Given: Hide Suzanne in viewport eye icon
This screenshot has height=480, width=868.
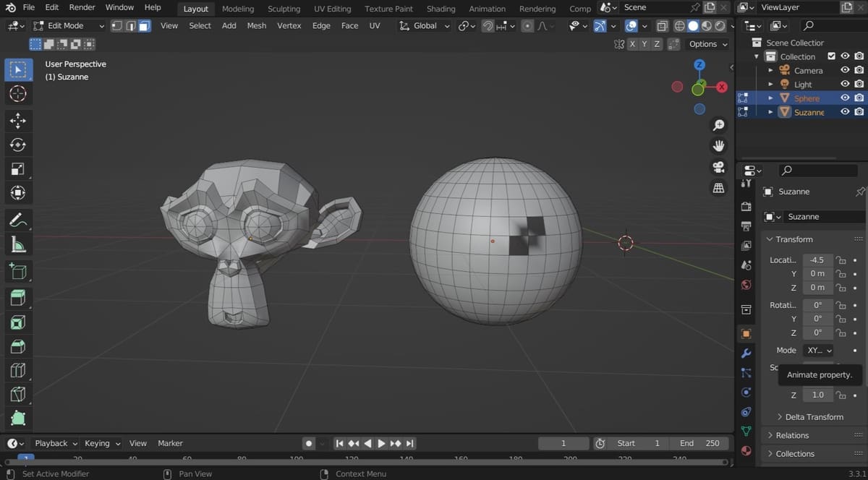Looking at the screenshot, I should point(844,111).
